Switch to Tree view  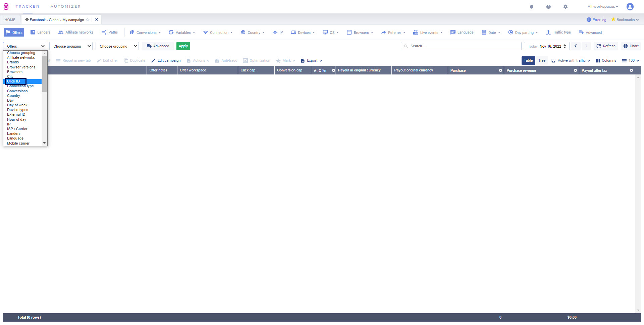pos(542,61)
